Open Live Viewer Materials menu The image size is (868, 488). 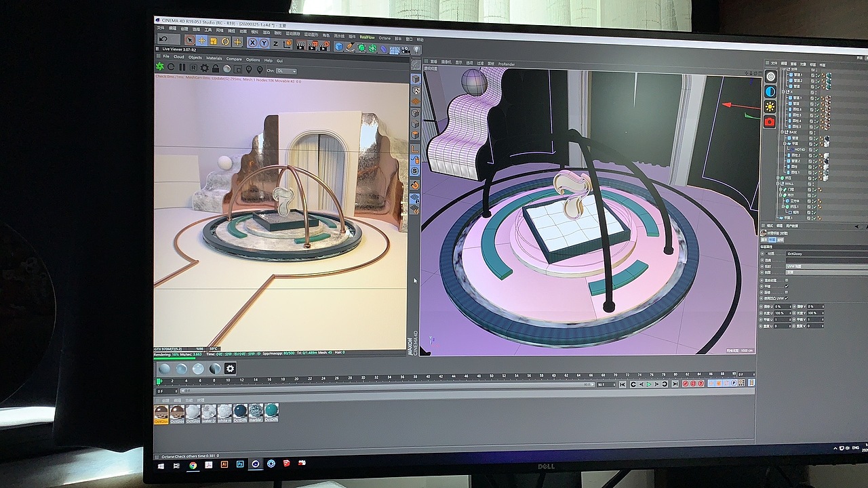click(x=214, y=58)
